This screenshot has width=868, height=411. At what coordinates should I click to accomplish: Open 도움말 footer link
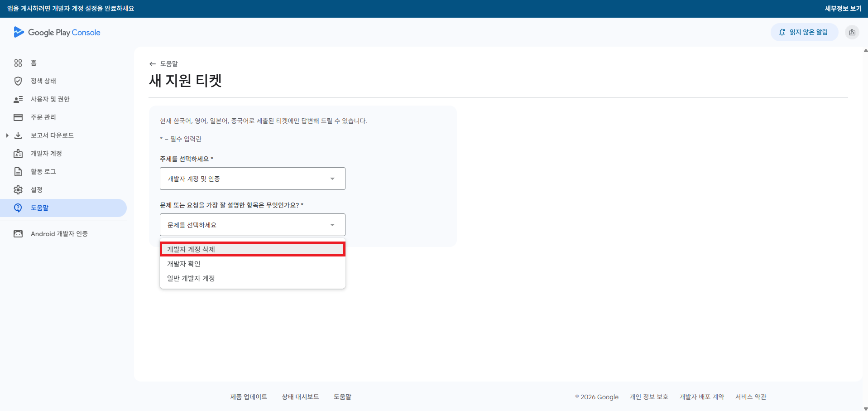point(342,397)
